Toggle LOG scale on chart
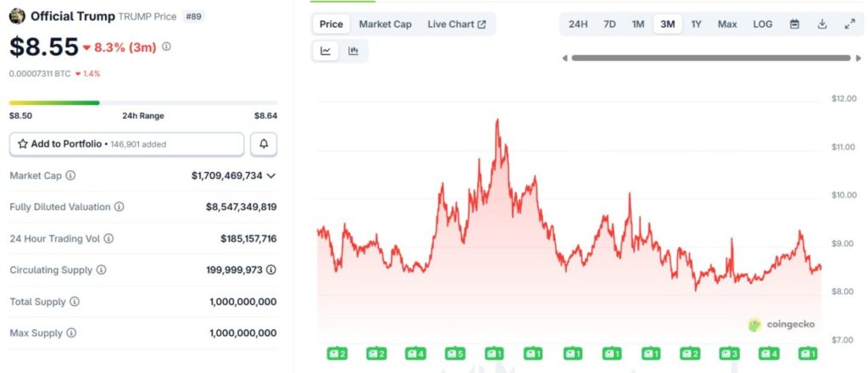This screenshot has height=373, width=868. pos(763,25)
